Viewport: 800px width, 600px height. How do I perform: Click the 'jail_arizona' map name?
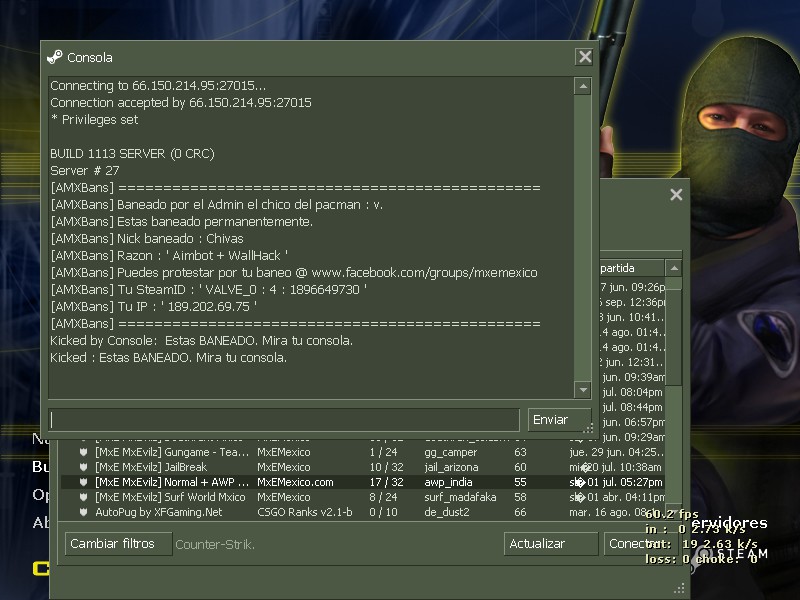[x=451, y=467]
